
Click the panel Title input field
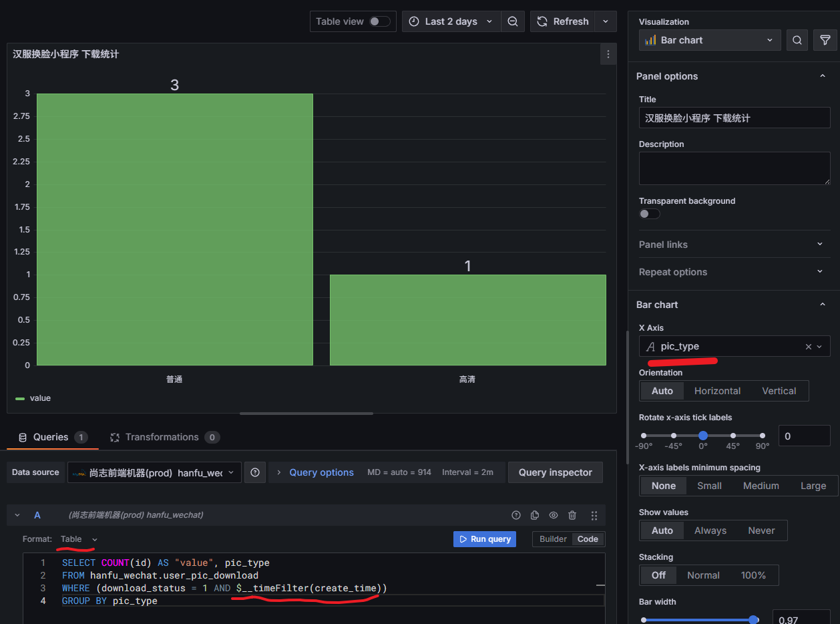point(734,118)
